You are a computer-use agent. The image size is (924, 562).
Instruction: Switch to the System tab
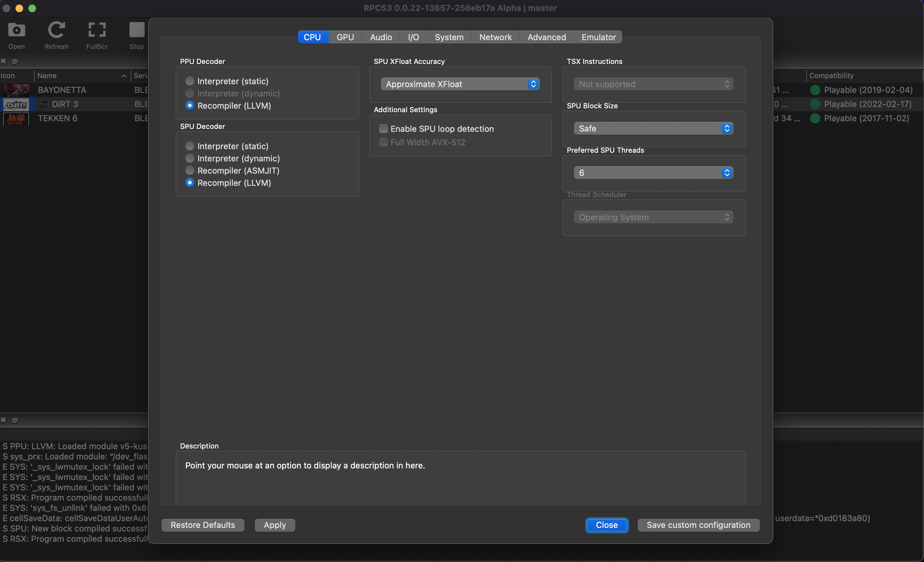pos(449,37)
